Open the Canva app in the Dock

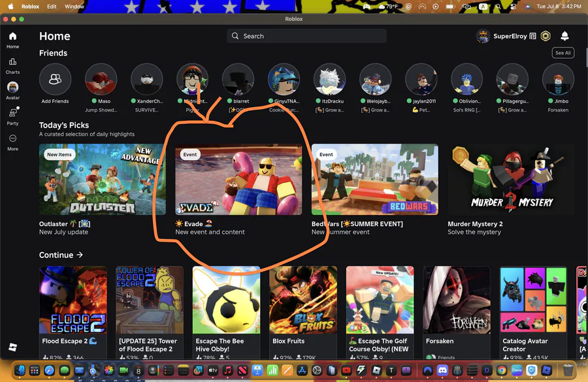point(517,370)
